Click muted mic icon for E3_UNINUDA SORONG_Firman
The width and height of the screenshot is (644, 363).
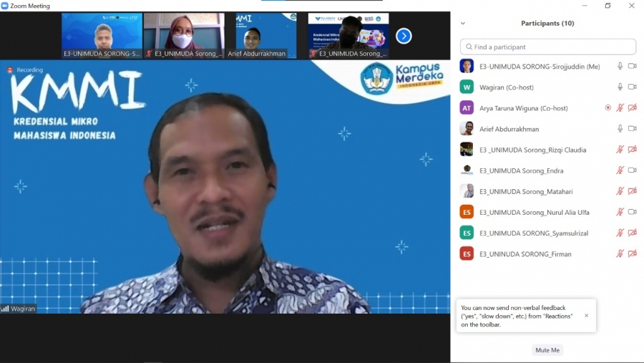[620, 253]
